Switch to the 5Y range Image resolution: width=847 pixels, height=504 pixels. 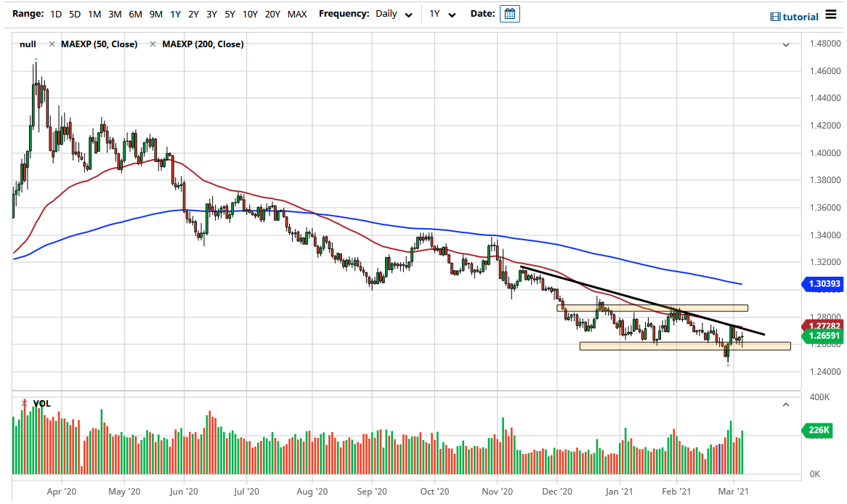(230, 13)
